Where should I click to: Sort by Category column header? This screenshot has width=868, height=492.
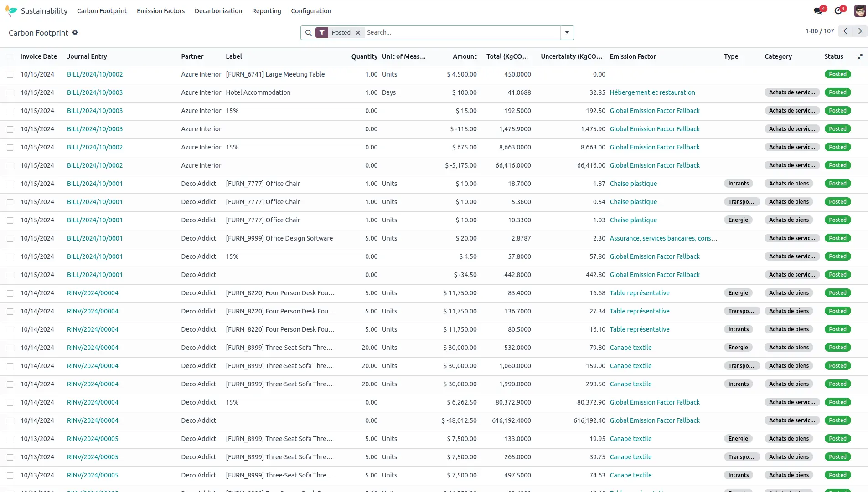coord(778,56)
